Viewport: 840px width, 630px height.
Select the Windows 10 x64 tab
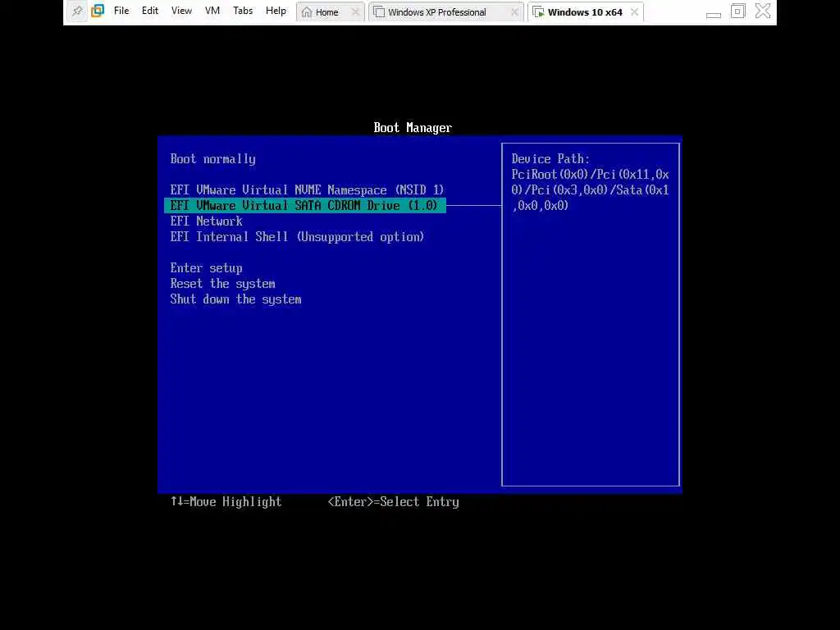(585, 11)
